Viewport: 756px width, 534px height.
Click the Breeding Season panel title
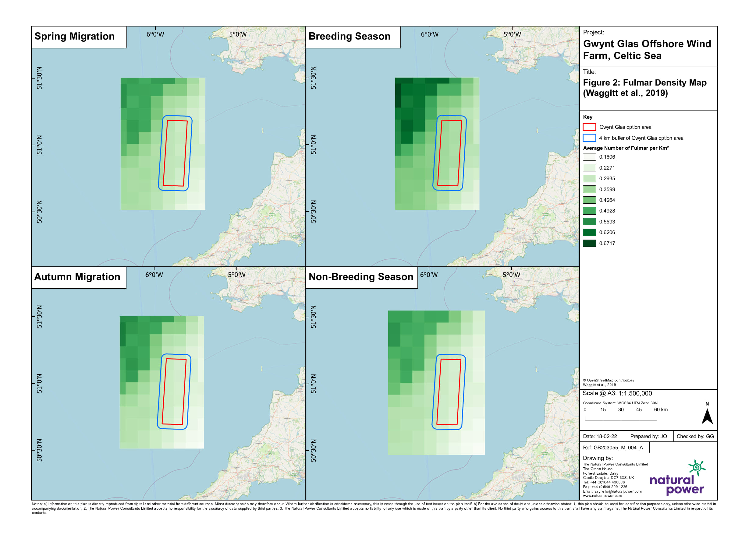349,36
